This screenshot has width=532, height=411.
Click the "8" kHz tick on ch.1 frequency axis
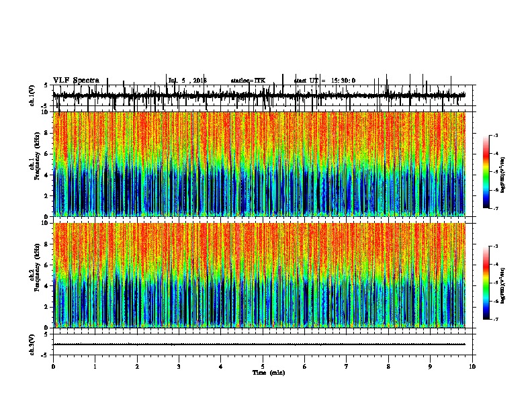click(46, 133)
